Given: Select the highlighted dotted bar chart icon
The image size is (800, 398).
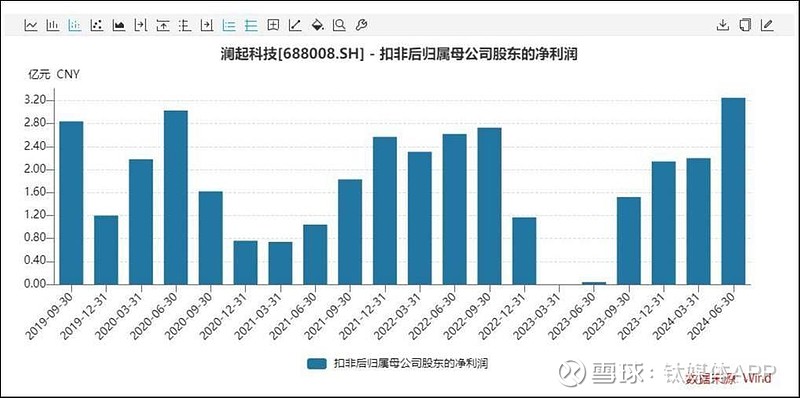Looking at the screenshot, I should [75, 25].
